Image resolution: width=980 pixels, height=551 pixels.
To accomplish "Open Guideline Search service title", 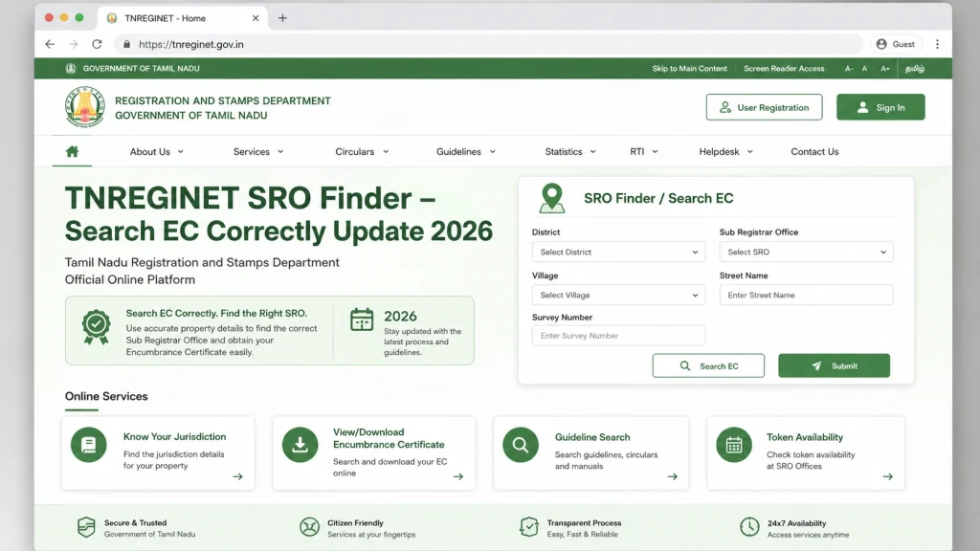I will point(592,437).
